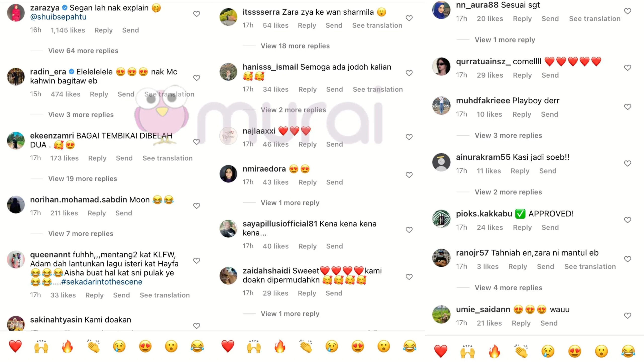Like muhdfakrieee's Playboy derr comment

pyautogui.click(x=628, y=107)
